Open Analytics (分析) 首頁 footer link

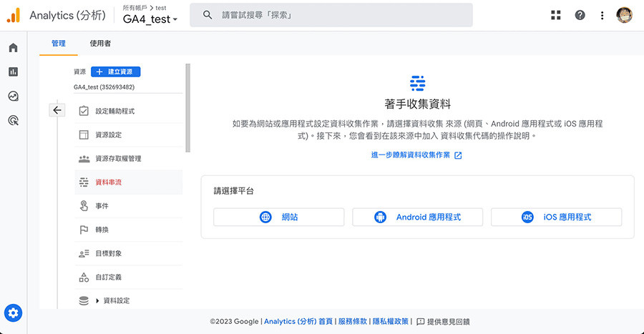[x=298, y=322]
